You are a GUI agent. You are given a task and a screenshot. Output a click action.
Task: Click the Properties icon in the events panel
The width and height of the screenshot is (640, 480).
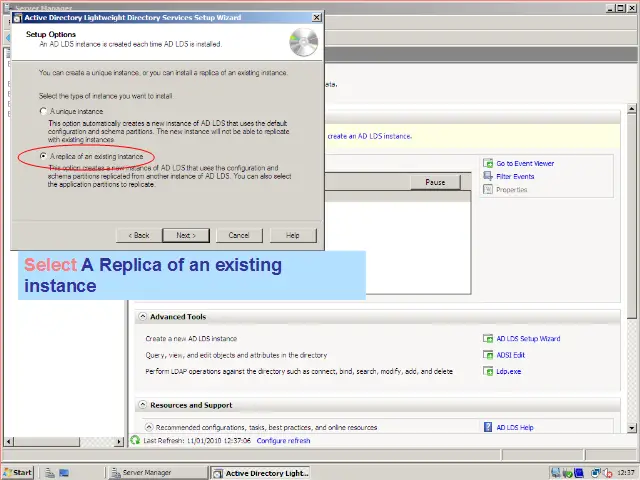coord(488,189)
